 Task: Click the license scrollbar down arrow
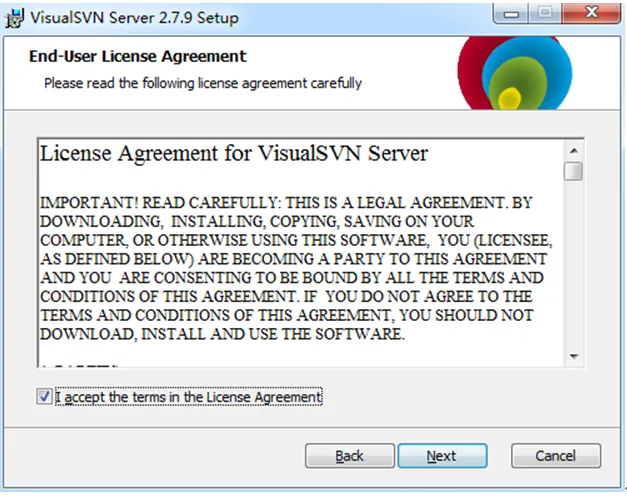(573, 357)
